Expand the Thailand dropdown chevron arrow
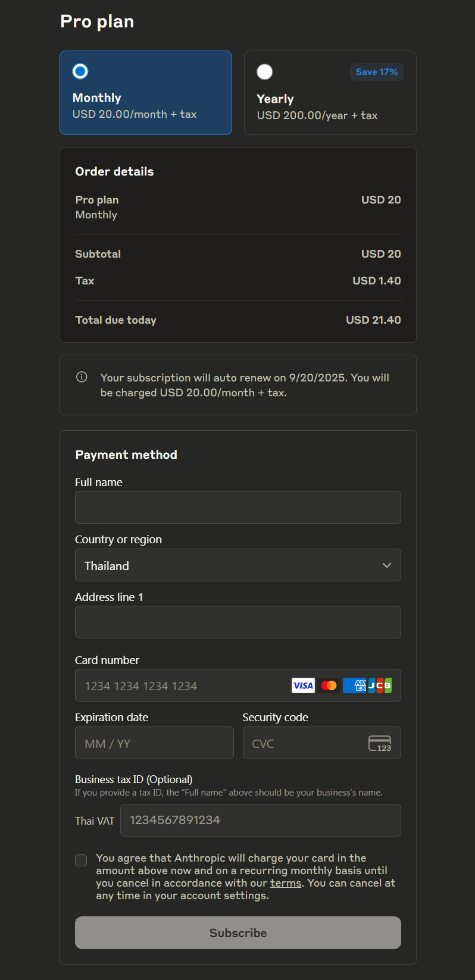Viewport: 475px width, 980px height. coord(387,565)
